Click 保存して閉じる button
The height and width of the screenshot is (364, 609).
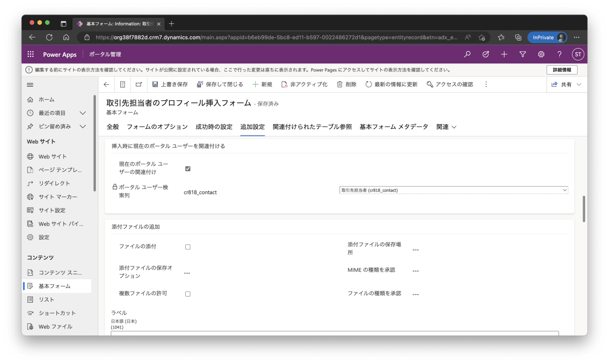(220, 84)
